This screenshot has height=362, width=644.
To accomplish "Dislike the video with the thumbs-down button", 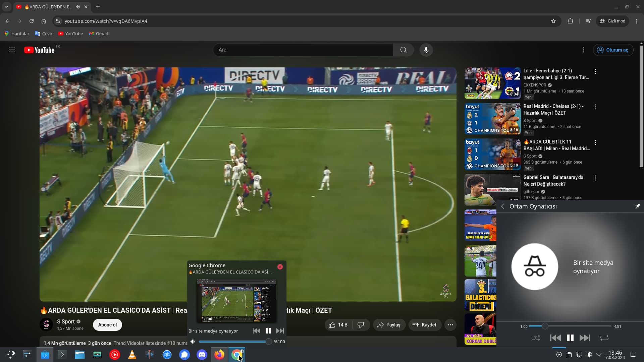I will pos(361,325).
